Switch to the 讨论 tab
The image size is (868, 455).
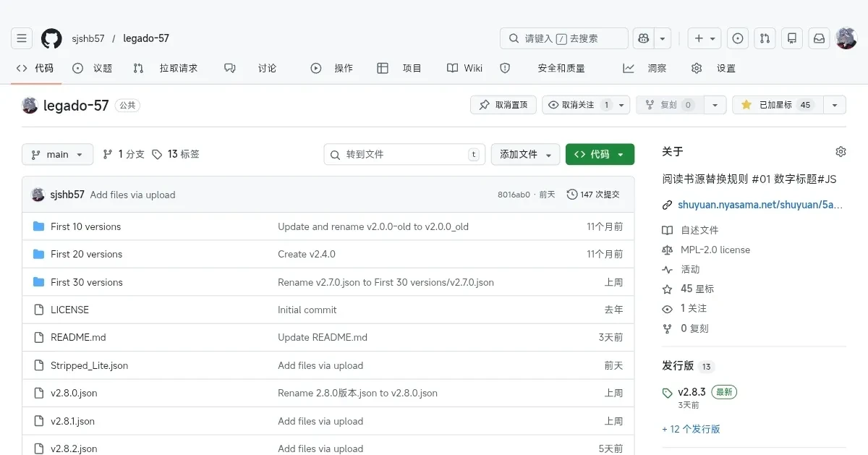[250, 68]
